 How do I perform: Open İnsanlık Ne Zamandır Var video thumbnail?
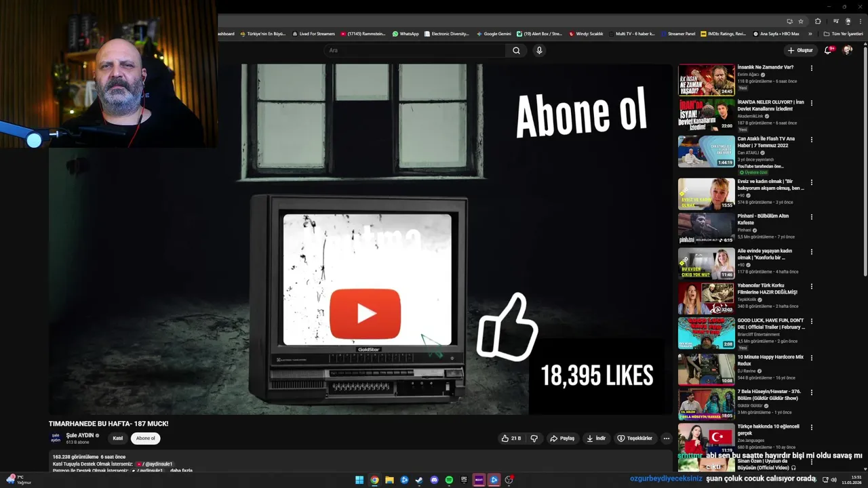[707, 80]
